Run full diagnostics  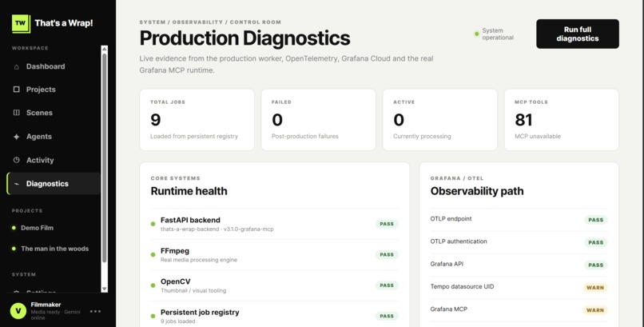[x=578, y=34]
